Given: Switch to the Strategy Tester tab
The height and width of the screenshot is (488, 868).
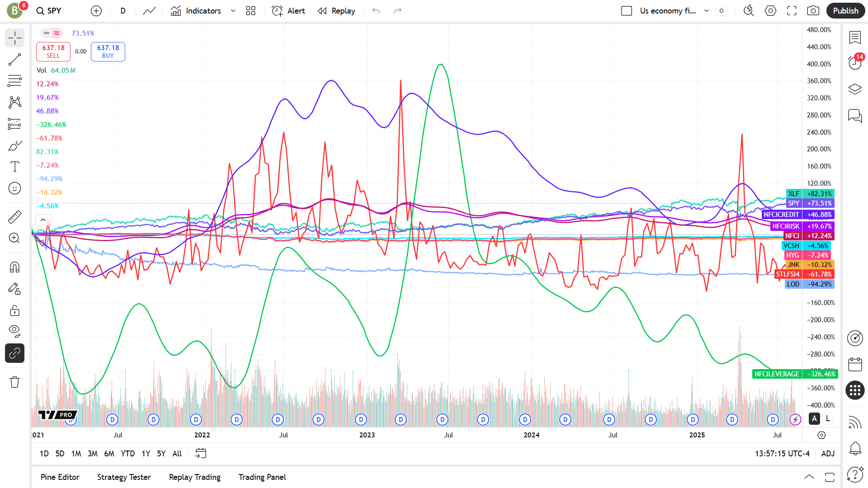Looking at the screenshot, I should click(x=124, y=477).
